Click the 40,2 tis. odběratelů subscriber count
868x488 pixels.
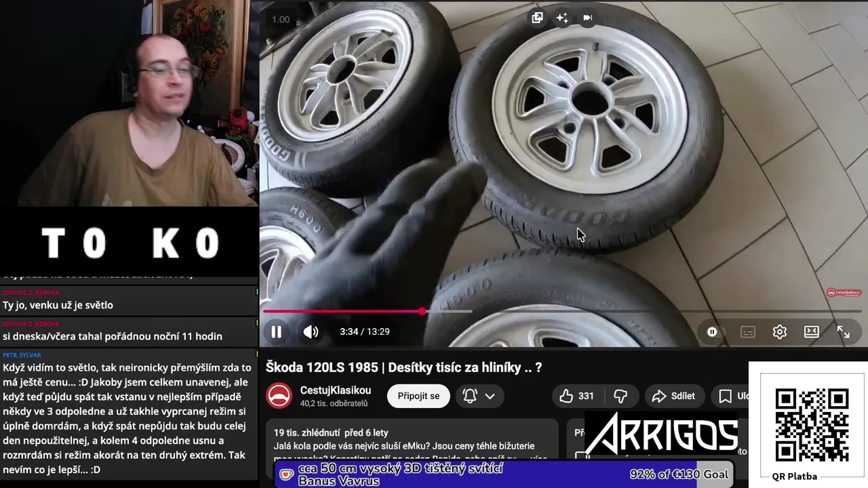pos(334,403)
